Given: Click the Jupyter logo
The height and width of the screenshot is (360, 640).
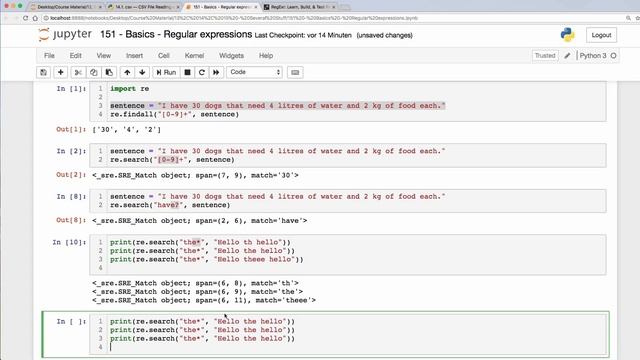Looking at the screenshot, I should tap(65, 35).
